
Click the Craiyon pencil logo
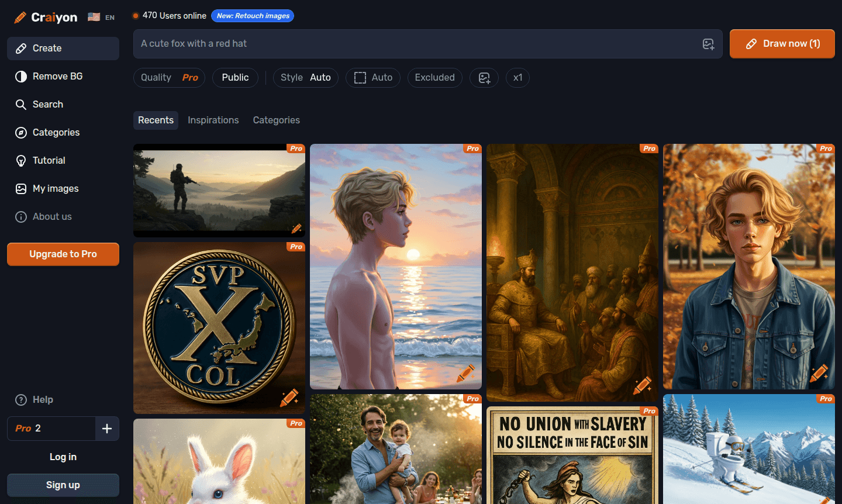20,18
